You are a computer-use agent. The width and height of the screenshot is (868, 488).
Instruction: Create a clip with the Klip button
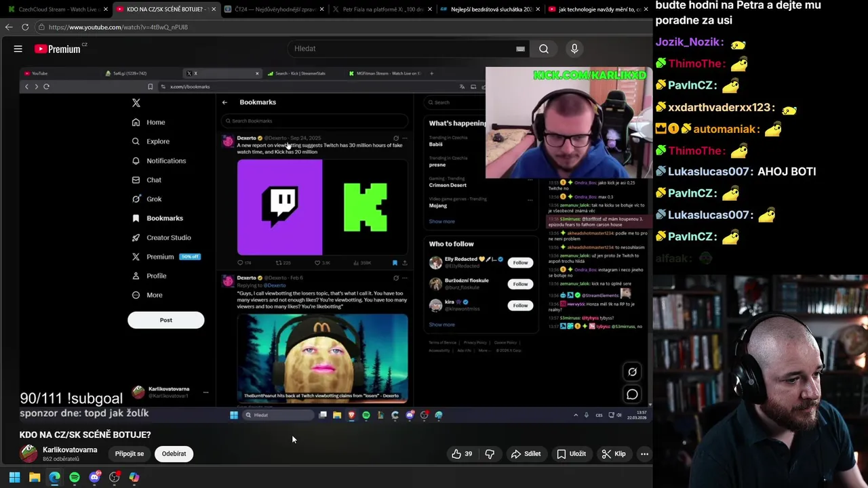coord(614,454)
